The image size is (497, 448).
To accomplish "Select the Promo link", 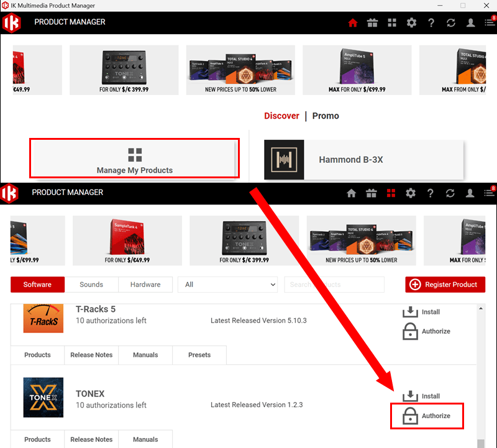I will (326, 116).
